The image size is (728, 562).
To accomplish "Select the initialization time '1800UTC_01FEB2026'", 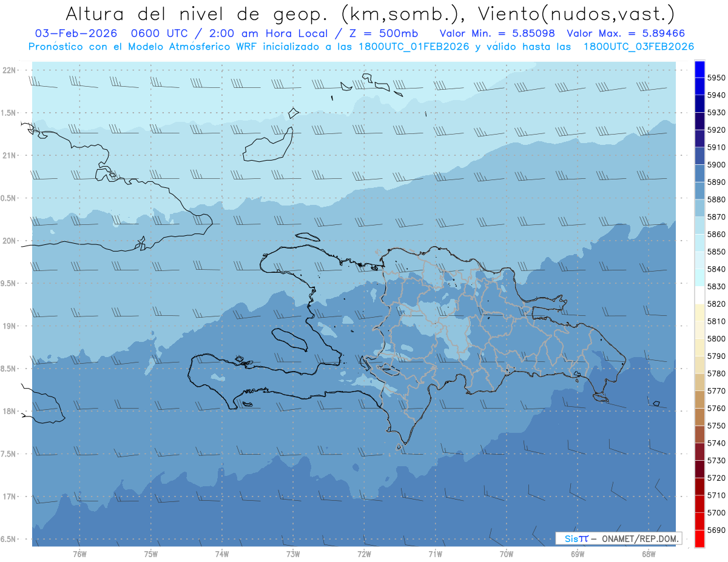I will click(414, 46).
